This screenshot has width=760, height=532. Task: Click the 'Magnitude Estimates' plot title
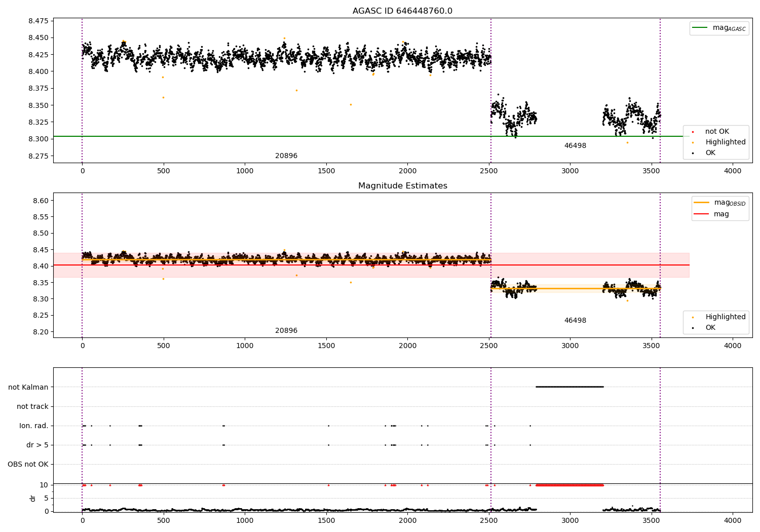(x=402, y=186)
